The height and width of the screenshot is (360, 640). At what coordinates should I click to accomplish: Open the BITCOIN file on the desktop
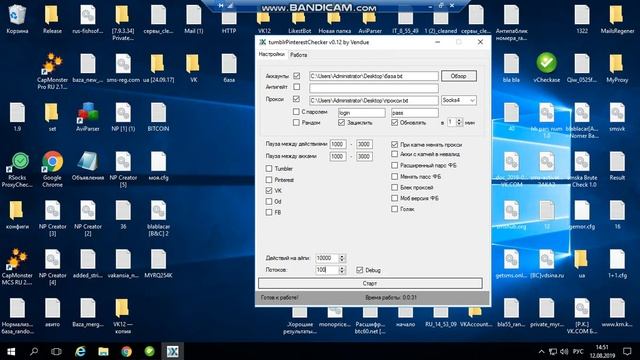point(158,116)
